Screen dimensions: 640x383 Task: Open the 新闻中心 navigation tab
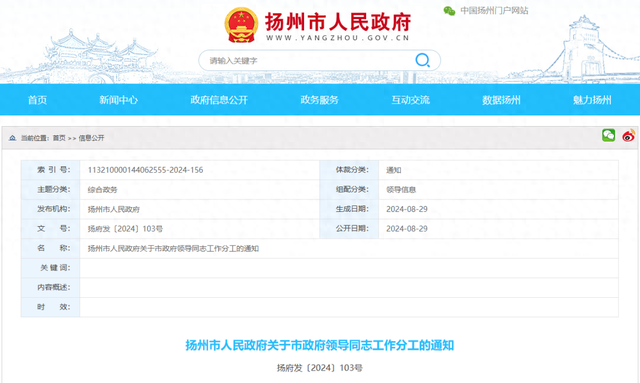click(118, 100)
